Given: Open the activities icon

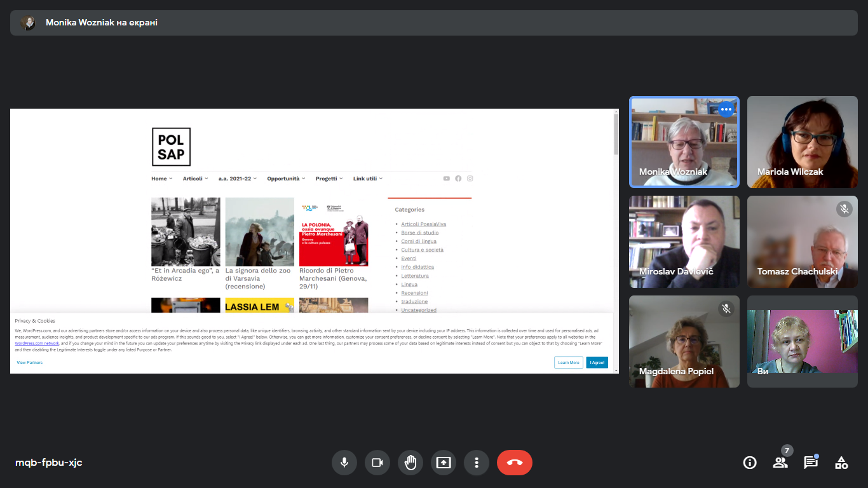Looking at the screenshot, I should click(x=841, y=463).
